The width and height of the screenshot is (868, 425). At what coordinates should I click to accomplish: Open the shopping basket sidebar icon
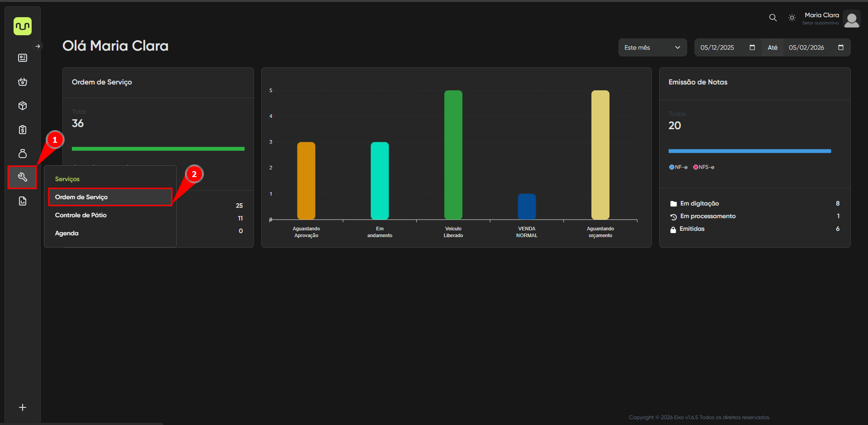pyautogui.click(x=22, y=82)
